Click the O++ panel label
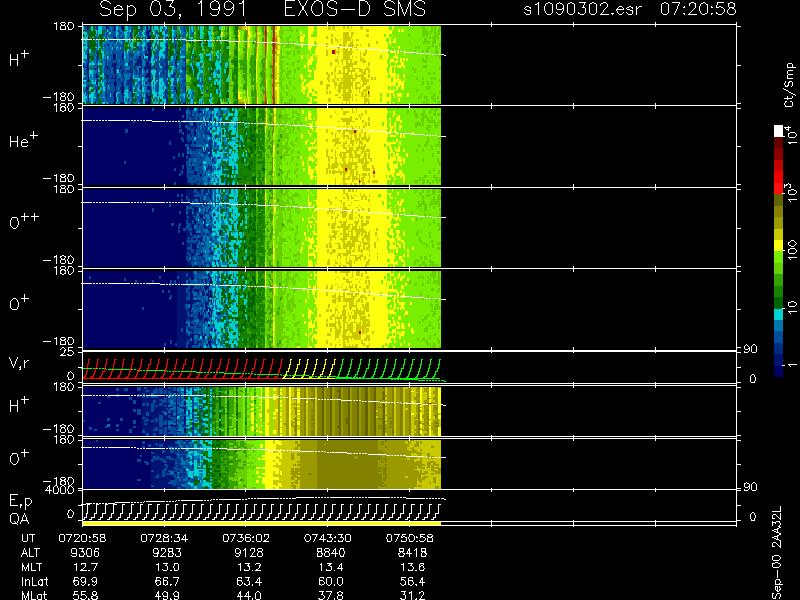Screen dimensions: 800x600 (24, 221)
